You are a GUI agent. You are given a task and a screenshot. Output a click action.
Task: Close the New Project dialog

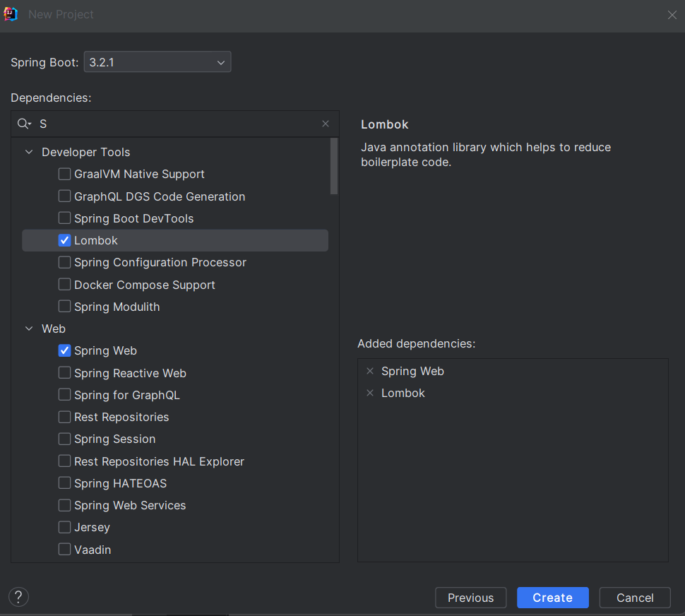pos(672,15)
